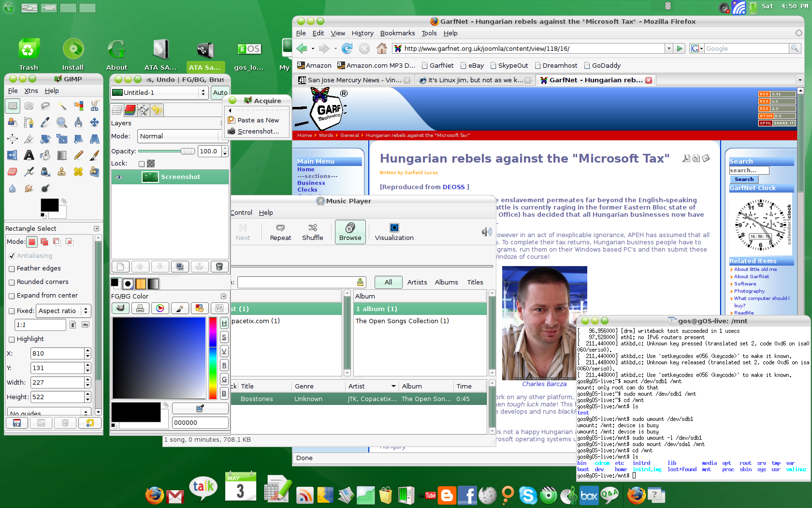
Task: Select the Smudge tool in GIMP
Action: (29, 188)
